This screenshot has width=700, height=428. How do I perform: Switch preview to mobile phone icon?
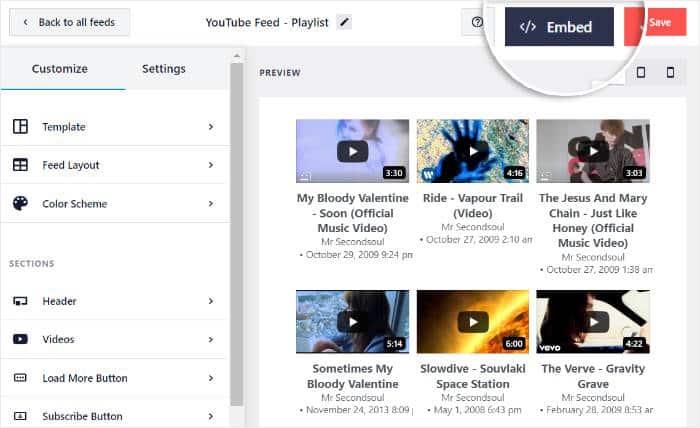tap(670, 73)
